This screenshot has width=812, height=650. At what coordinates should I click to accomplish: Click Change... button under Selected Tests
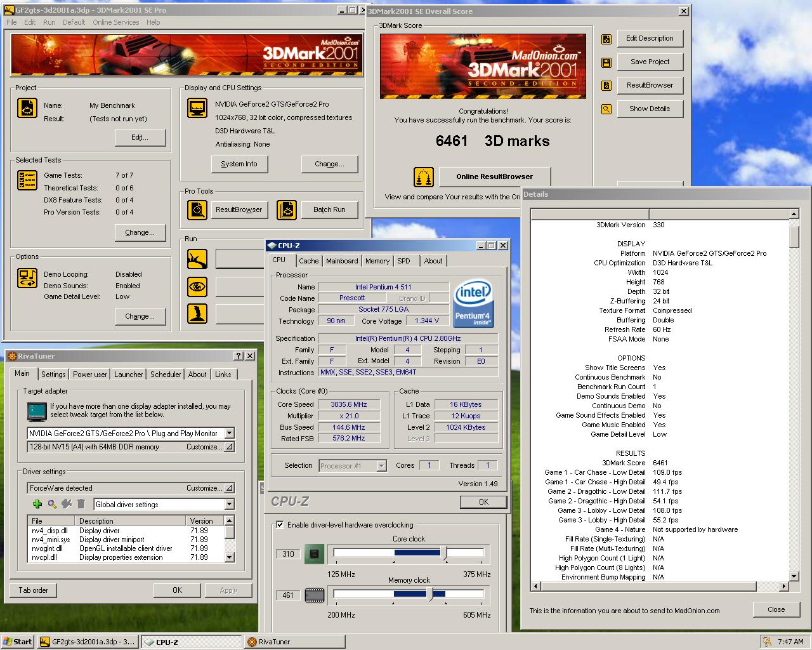coord(140,232)
